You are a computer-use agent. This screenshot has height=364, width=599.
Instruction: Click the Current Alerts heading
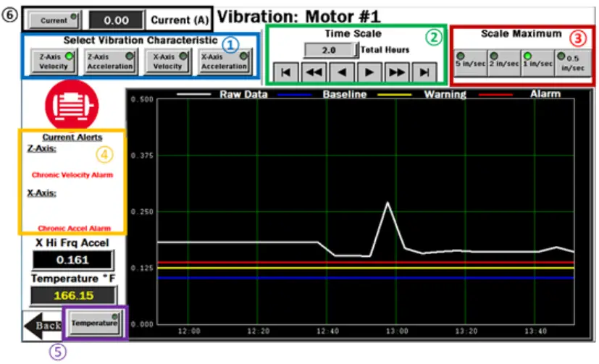pyautogui.click(x=72, y=137)
